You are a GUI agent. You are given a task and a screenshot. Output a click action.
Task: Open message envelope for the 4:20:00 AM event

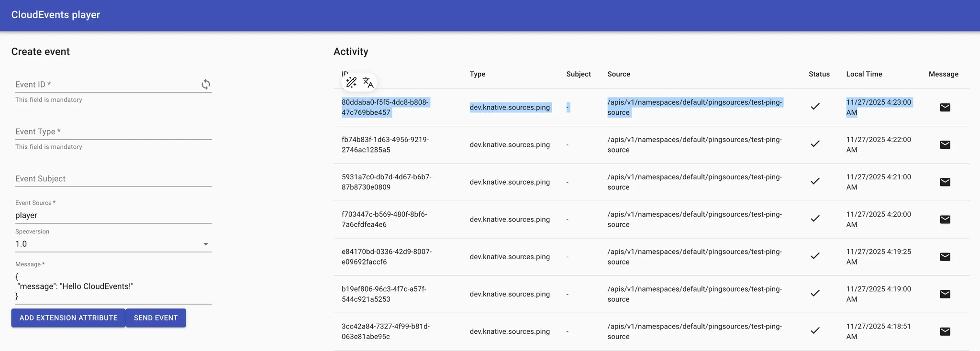[x=945, y=219]
